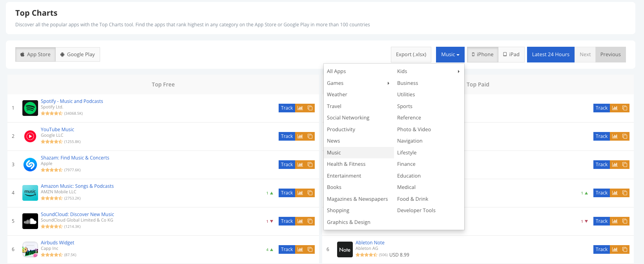Copy icon in Airbuds Widget row

[x=310, y=249]
